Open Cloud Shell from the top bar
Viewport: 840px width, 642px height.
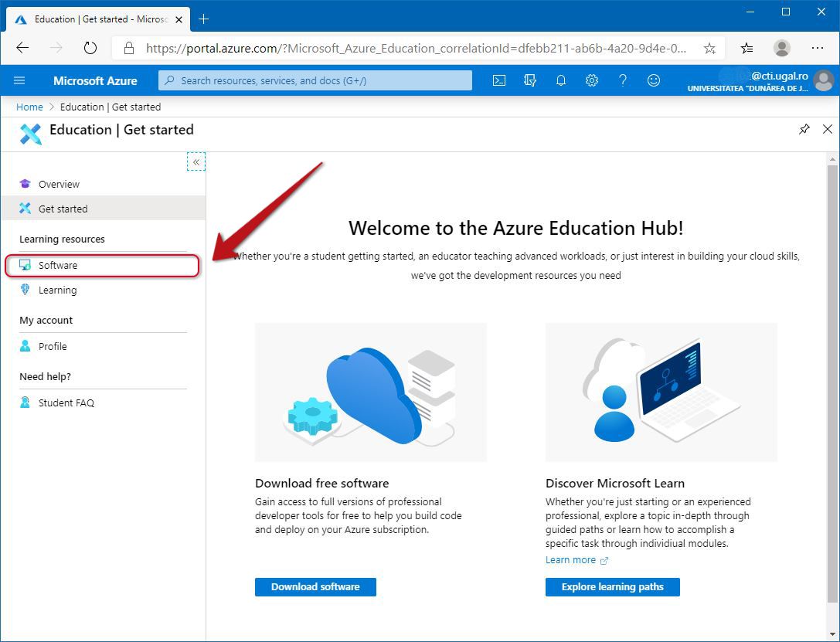[498, 80]
